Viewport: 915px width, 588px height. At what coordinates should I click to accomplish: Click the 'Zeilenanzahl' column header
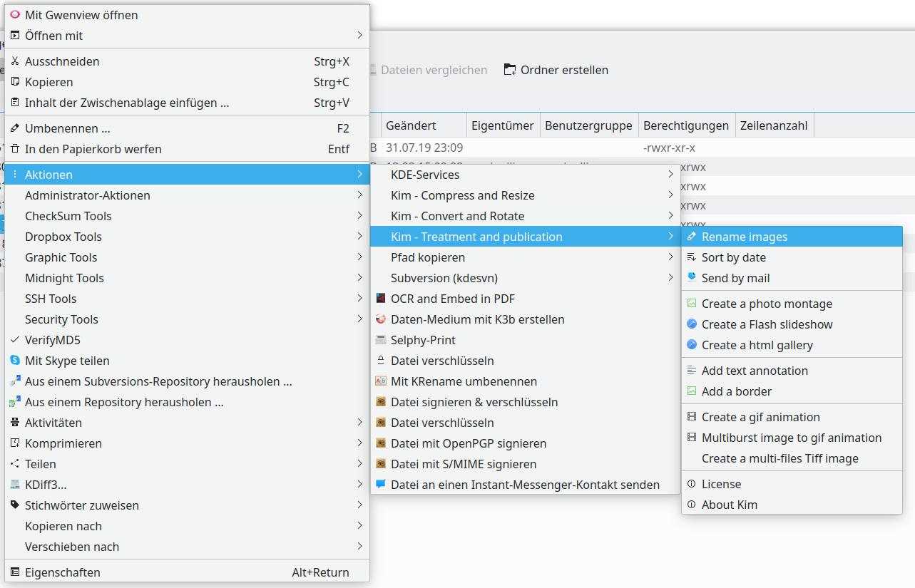774,125
